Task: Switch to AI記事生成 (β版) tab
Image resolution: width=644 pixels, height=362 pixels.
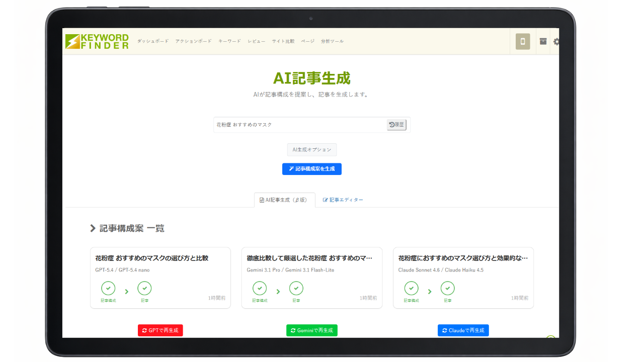Action: (x=285, y=200)
